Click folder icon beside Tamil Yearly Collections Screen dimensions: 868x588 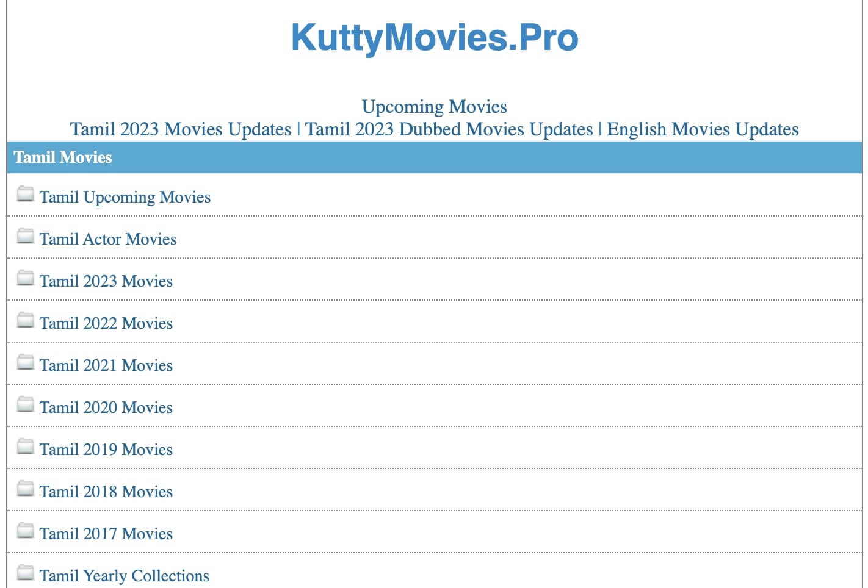tap(26, 573)
